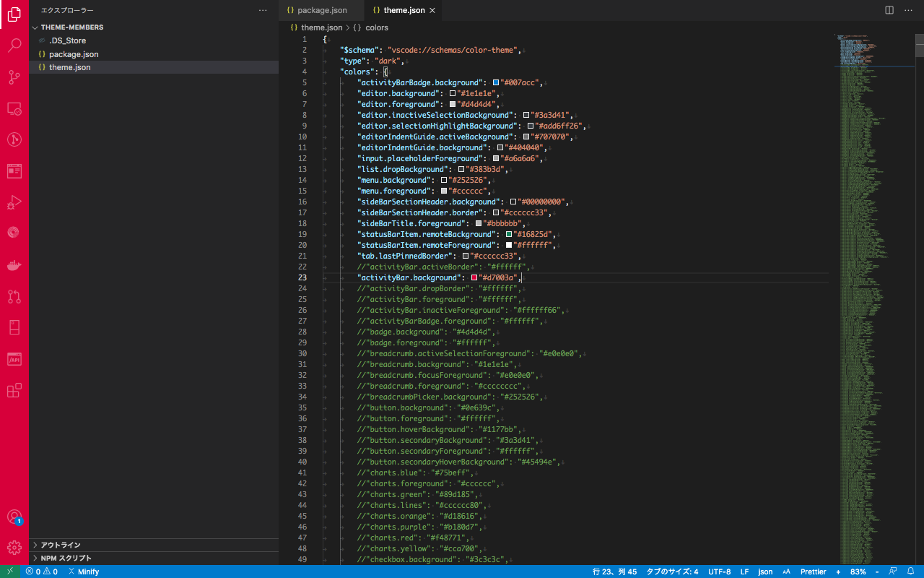Expand the NPM スクリプト section

point(154,558)
